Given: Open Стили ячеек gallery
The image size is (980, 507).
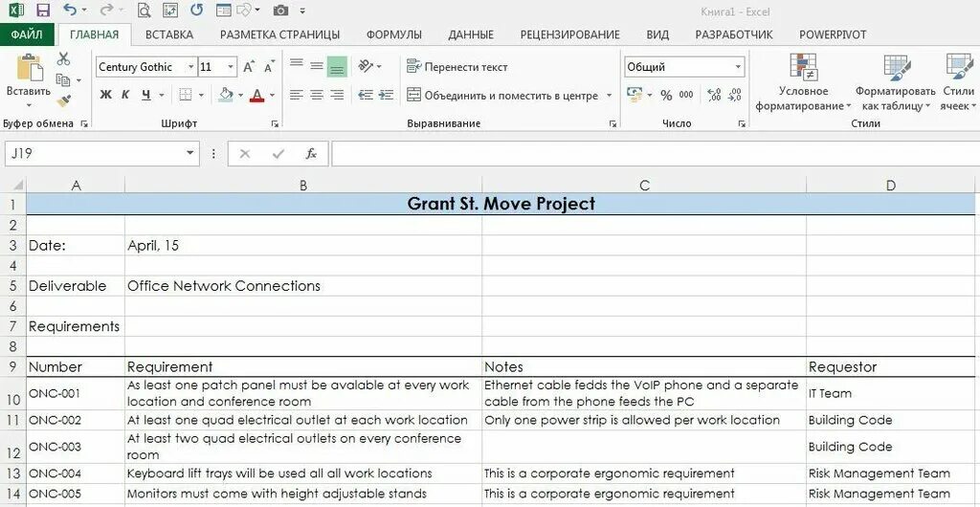Looking at the screenshot, I should (957, 83).
